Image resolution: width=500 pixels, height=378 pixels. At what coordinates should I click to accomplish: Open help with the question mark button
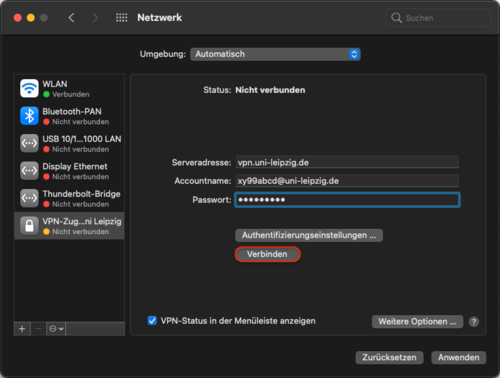coord(474,322)
